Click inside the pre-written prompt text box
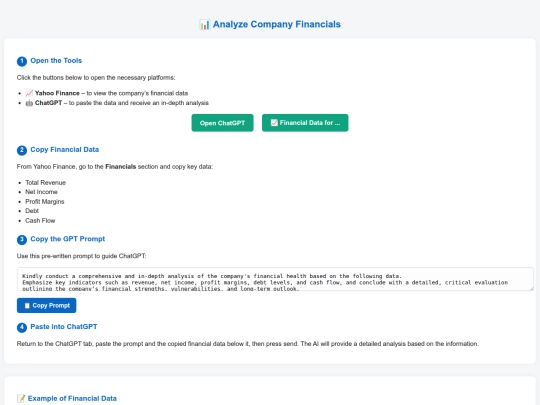The height and width of the screenshot is (405, 540). click(275, 279)
